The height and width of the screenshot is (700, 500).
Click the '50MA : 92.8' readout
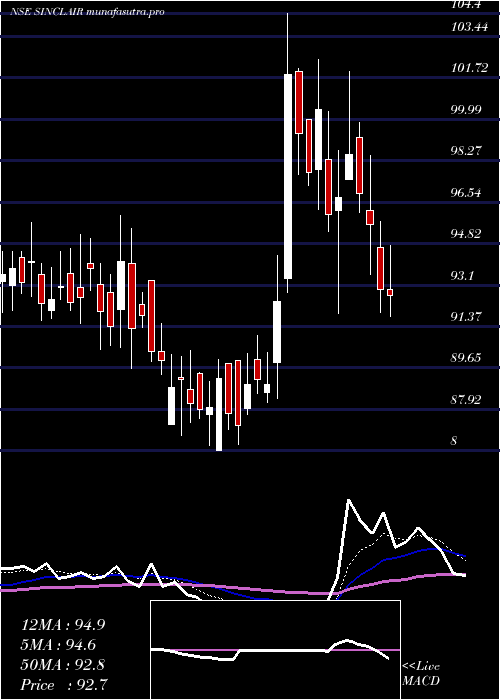coord(63,665)
